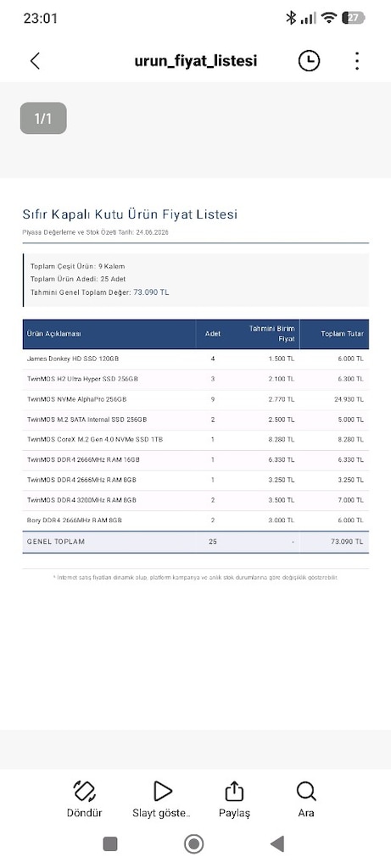Screen dimensions: 391x868
Task: Tap Android recent apps square button
Action: (110, 843)
